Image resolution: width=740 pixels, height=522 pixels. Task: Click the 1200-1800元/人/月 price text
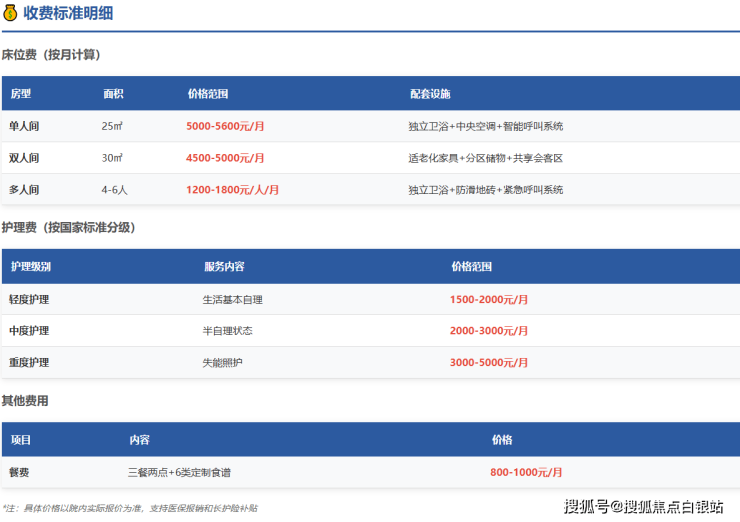coord(232,189)
